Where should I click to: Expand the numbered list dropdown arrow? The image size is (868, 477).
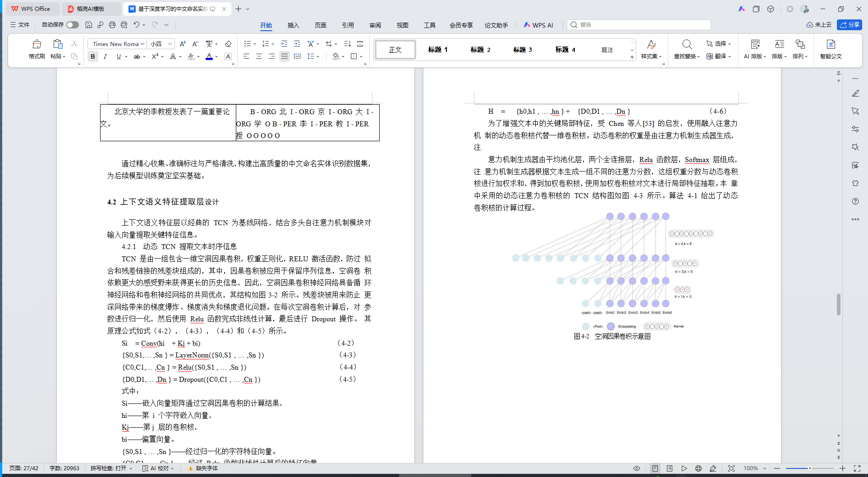[273, 44]
